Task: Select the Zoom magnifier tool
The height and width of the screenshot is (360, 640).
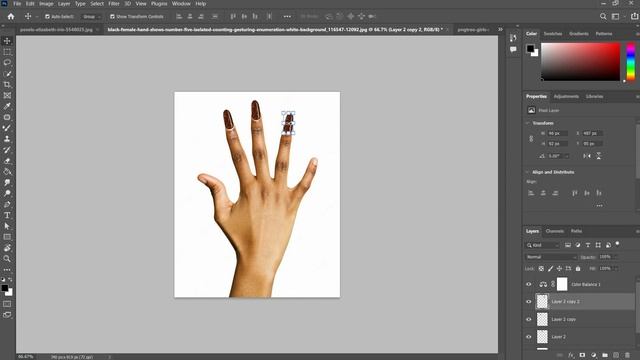Action: 7,259
